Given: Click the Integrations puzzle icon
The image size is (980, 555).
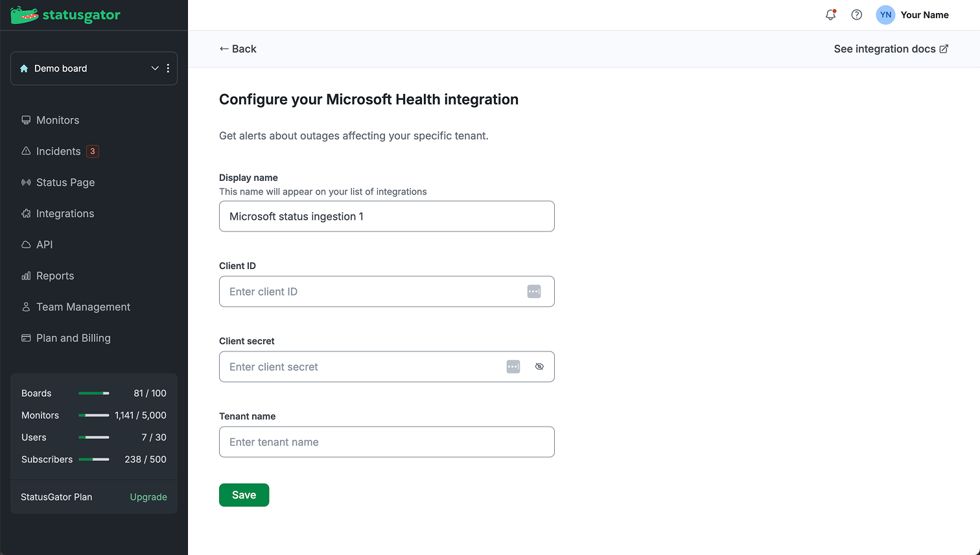Looking at the screenshot, I should [x=26, y=213].
